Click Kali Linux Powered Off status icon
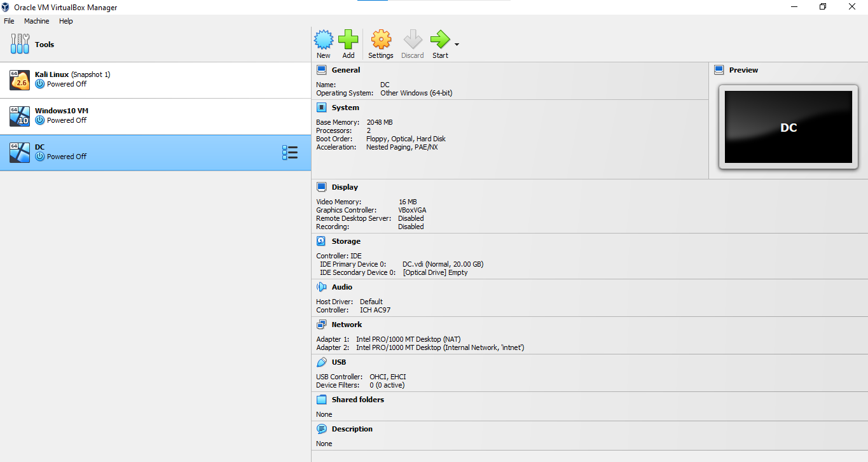868x462 pixels. 40,84
